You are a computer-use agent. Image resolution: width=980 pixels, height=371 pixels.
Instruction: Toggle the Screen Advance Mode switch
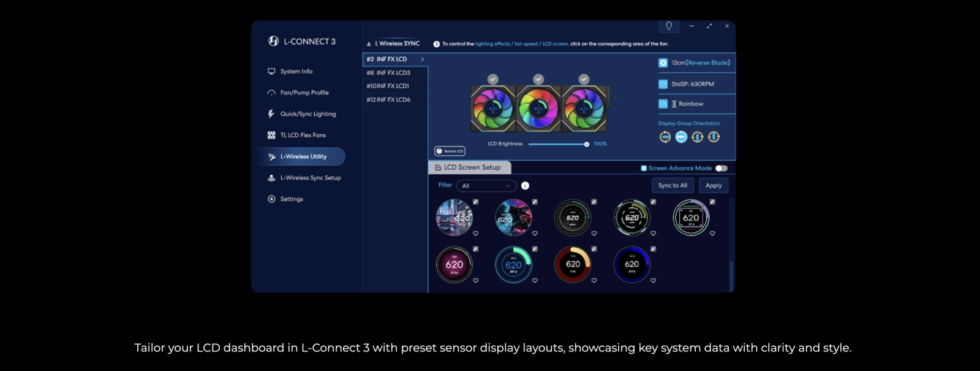click(x=722, y=168)
